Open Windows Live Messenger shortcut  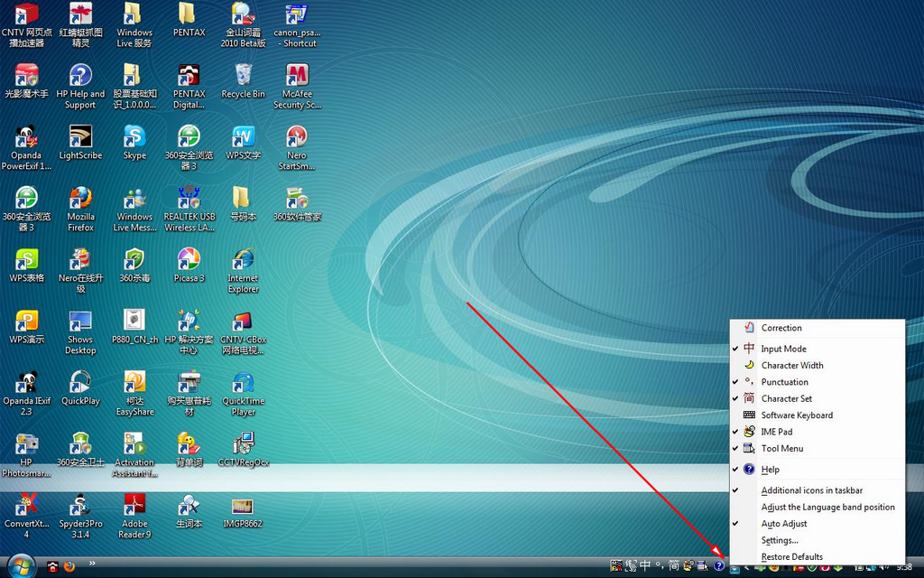point(134,209)
